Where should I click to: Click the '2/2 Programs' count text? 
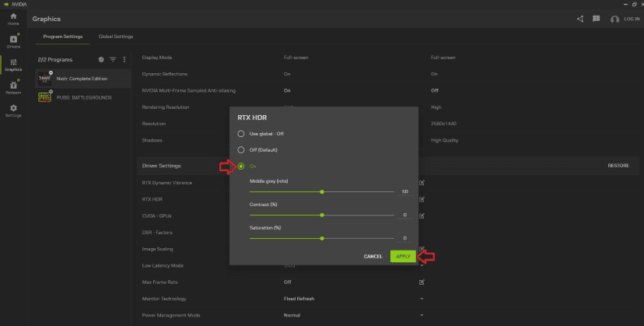tap(55, 60)
